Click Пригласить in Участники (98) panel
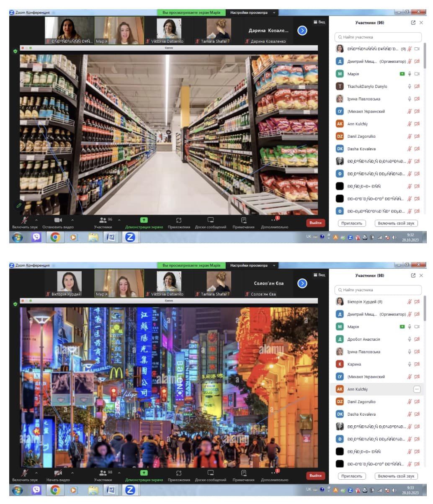 [352, 476]
